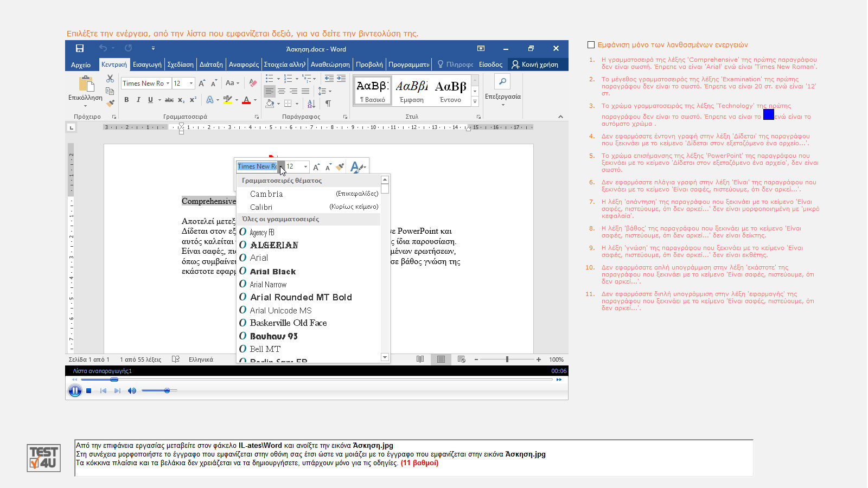Viewport: 868px width, 488px height.
Task: Toggle Subscript formatting
Action: tap(181, 100)
